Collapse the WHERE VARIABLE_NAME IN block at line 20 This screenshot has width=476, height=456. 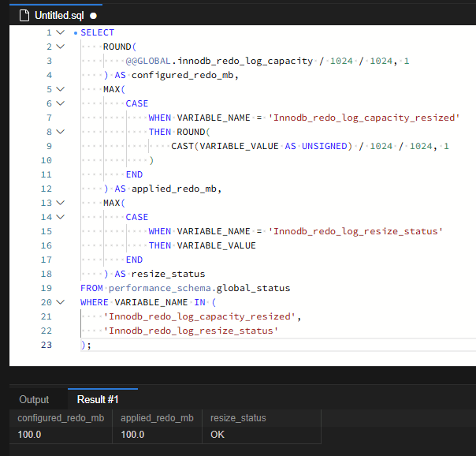[61, 302]
